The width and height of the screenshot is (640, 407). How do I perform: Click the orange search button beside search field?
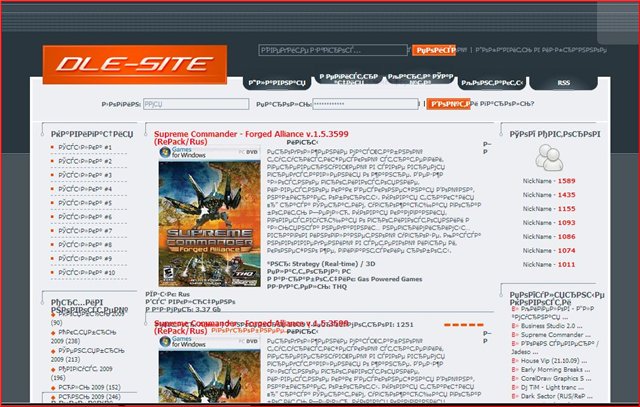point(434,50)
